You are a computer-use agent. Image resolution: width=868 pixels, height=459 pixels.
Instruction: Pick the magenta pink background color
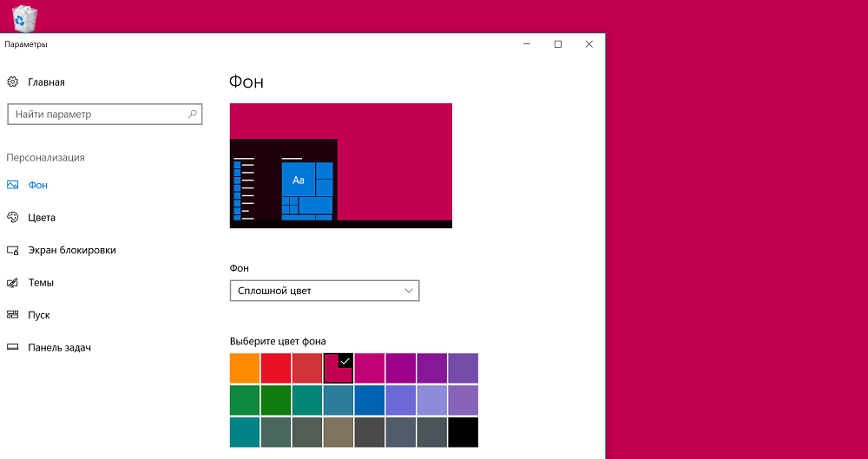pyautogui.click(x=369, y=368)
